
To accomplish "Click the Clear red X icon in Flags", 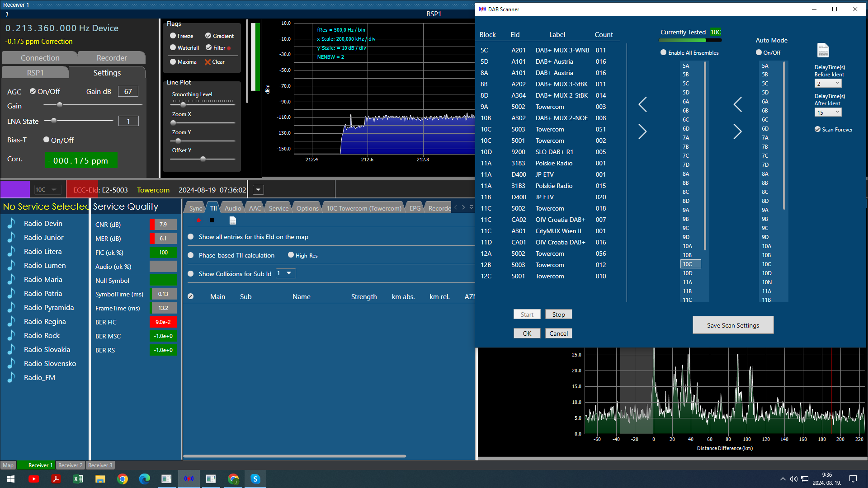I will 208,62.
